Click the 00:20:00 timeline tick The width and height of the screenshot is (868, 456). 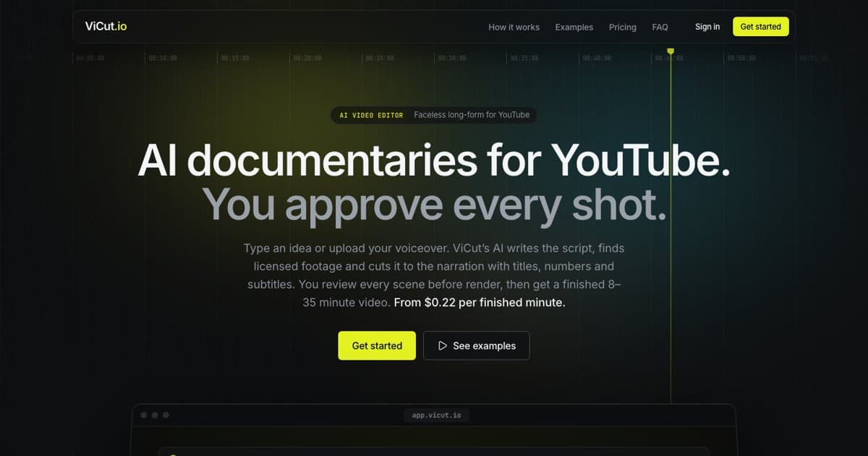click(307, 58)
